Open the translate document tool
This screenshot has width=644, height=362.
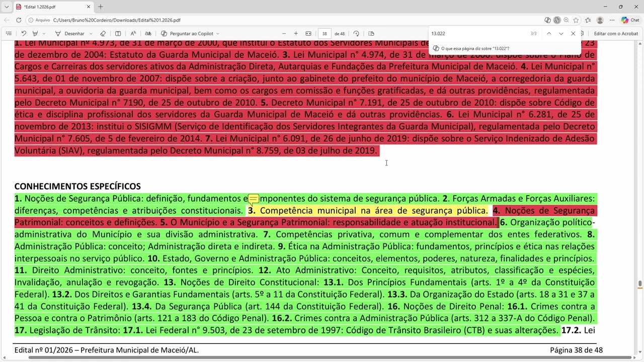click(x=148, y=34)
